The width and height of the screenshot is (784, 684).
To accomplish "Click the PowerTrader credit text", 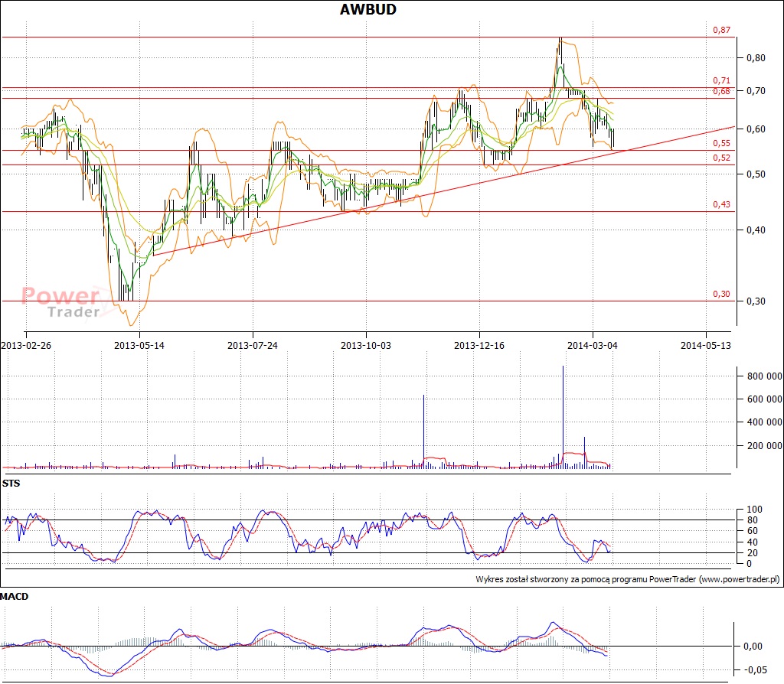I will point(628,580).
